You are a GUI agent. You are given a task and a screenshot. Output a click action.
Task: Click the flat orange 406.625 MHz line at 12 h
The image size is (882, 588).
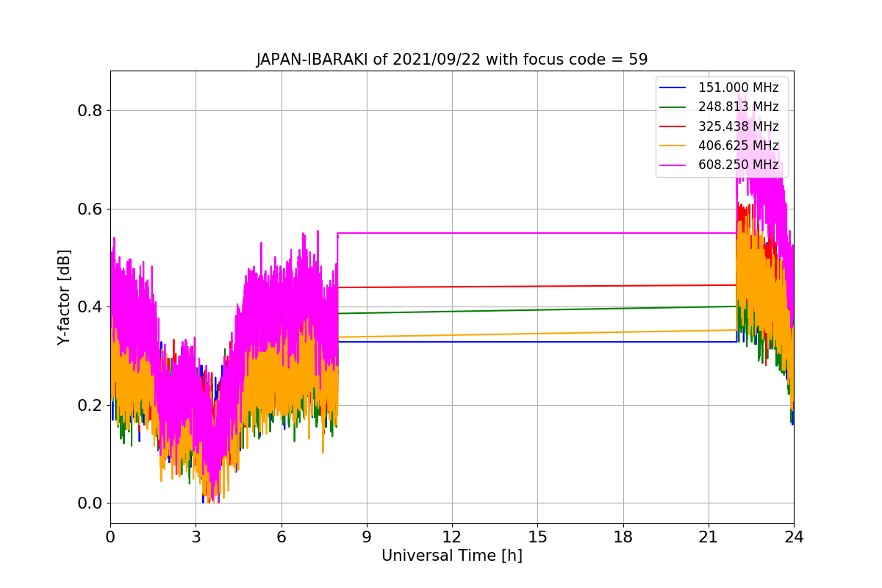tap(452, 334)
